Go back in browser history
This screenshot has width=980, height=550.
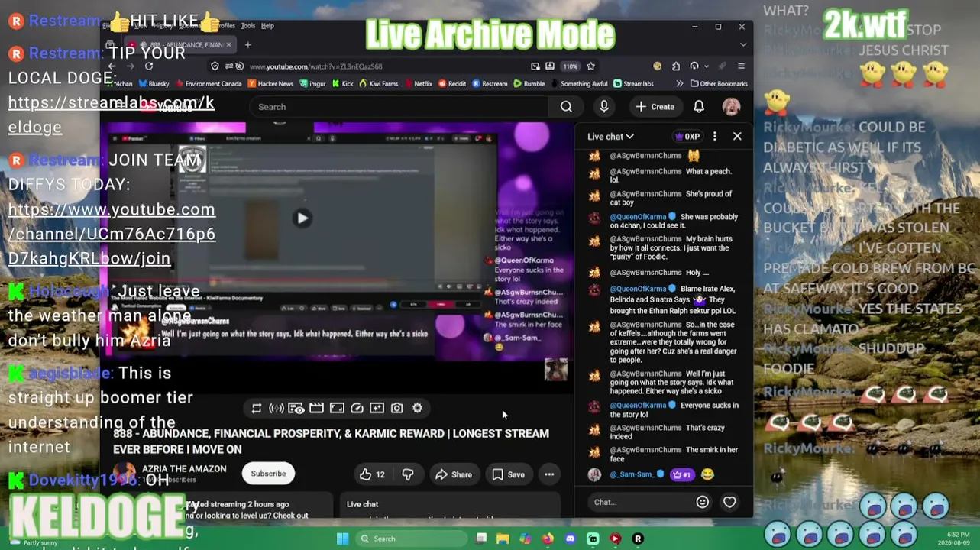[112, 66]
